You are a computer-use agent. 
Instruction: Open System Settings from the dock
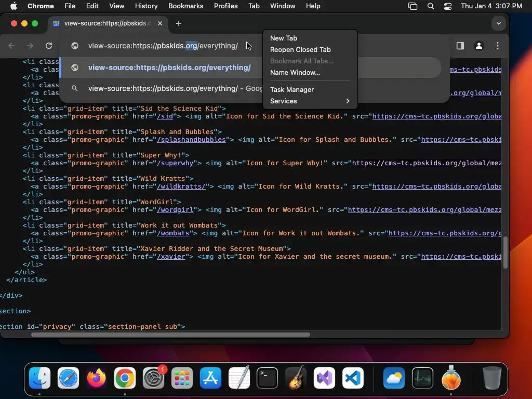[153, 378]
